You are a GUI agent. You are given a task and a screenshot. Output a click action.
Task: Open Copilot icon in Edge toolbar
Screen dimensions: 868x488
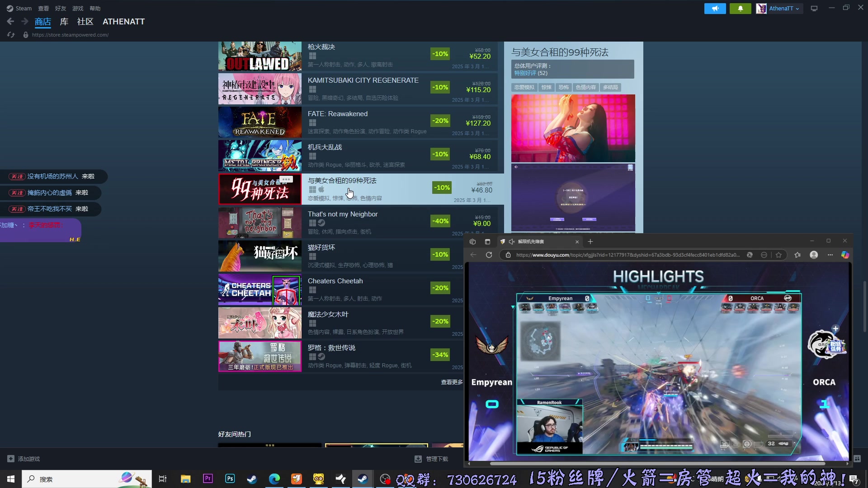coord(845,255)
